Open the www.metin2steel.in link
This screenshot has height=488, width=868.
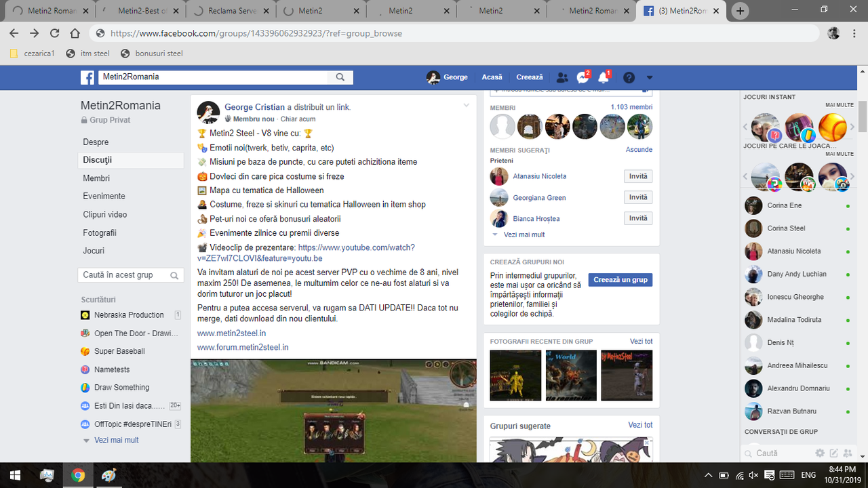(231, 333)
